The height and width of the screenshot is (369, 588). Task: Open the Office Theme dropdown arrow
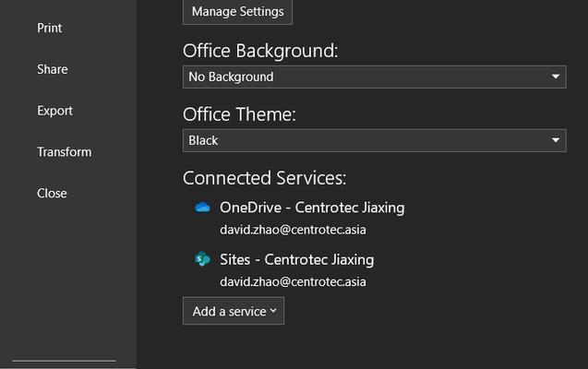click(556, 140)
